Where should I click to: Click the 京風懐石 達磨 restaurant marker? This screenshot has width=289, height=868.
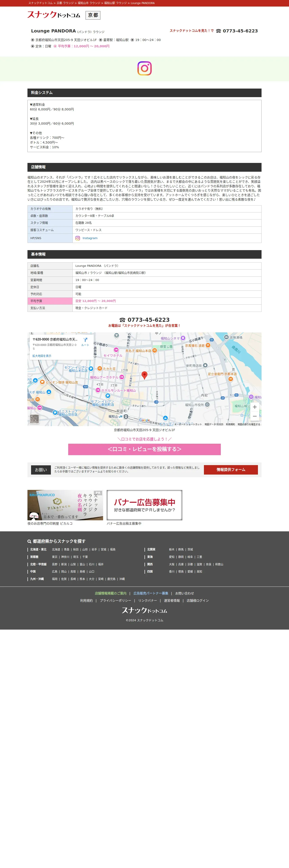pyautogui.click(x=208, y=345)
